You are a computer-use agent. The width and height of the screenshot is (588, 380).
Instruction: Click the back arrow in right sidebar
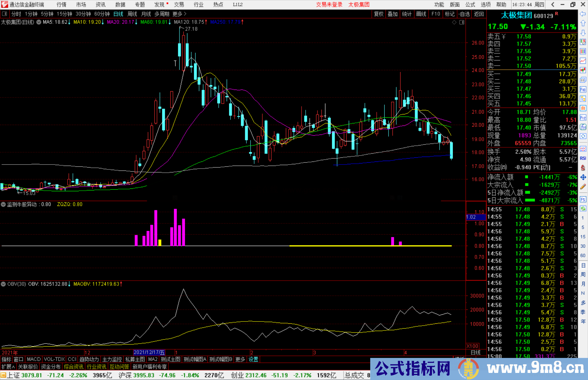tap(583, 14)
